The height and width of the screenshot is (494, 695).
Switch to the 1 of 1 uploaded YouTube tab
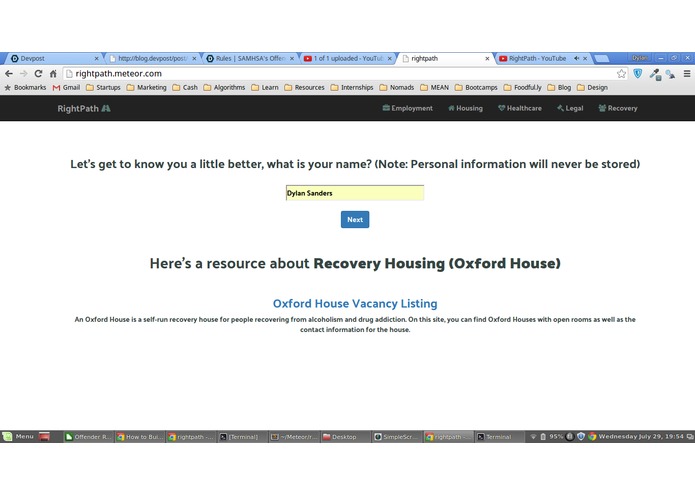(x=348, y=58)
